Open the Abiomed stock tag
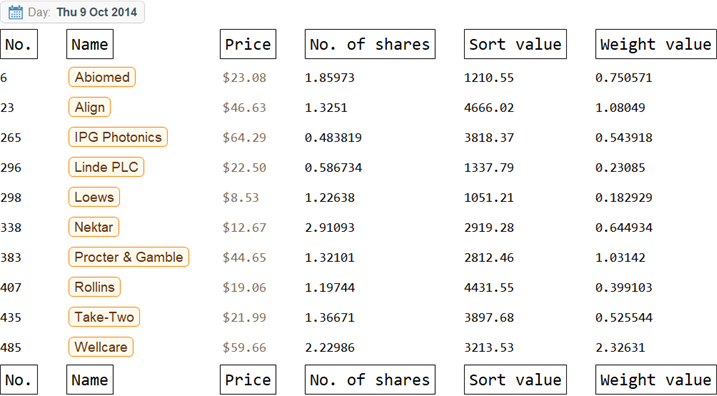 tap(102, 77)
